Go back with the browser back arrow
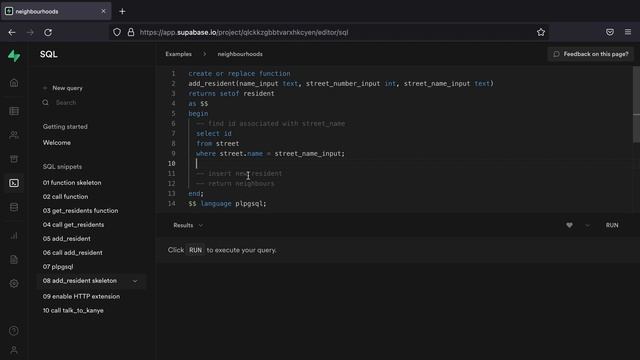The height and width of the screenshot is (360, 640). coord(12,32)
